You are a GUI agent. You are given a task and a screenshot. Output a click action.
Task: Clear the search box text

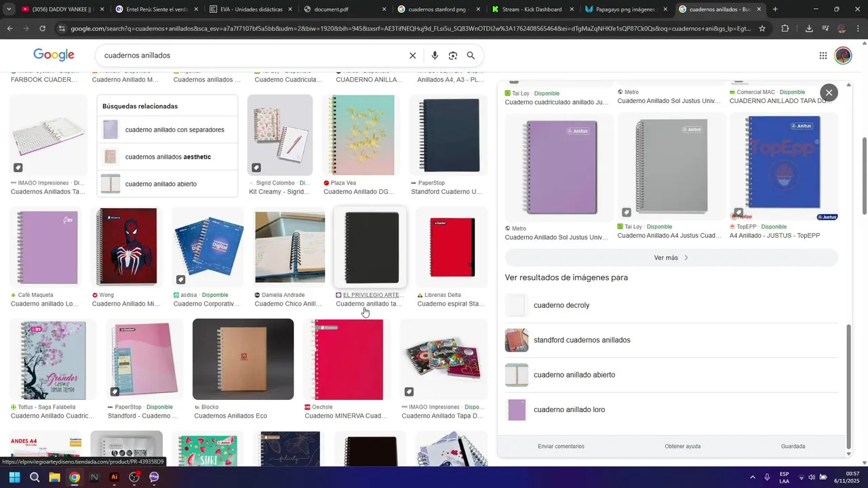[412, 56]
